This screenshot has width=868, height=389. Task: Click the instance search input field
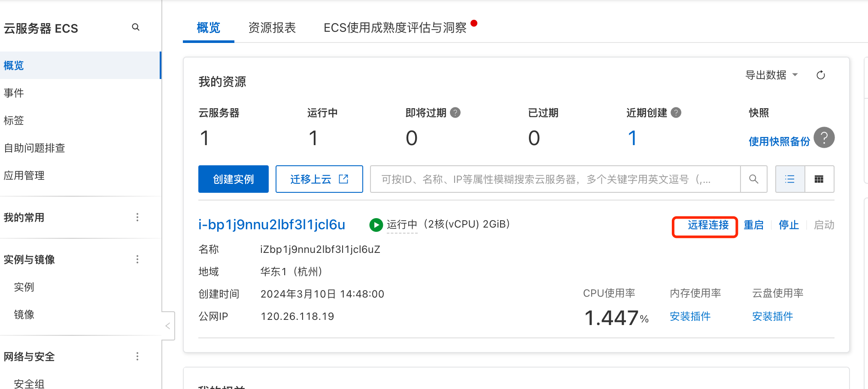pos(555,179)
